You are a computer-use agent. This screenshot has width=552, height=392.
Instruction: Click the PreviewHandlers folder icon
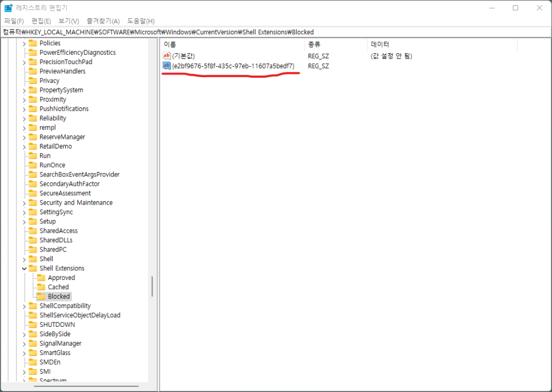pyautogui.click(x=33, y=71)
